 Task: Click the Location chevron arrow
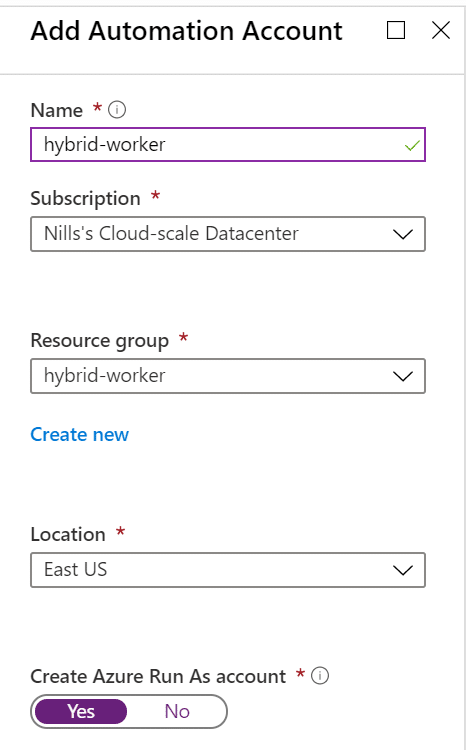coord(403,570)
